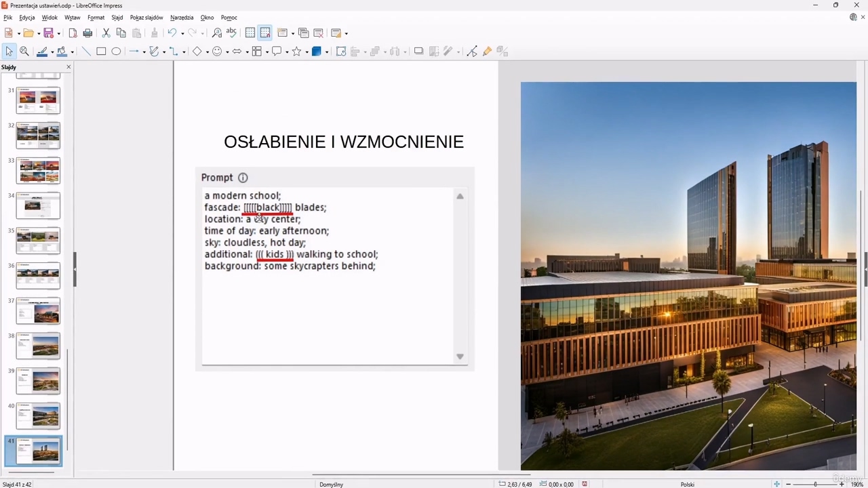Select the Insert Line tool
The image size is (868, 488).
(x=86, y=52)
